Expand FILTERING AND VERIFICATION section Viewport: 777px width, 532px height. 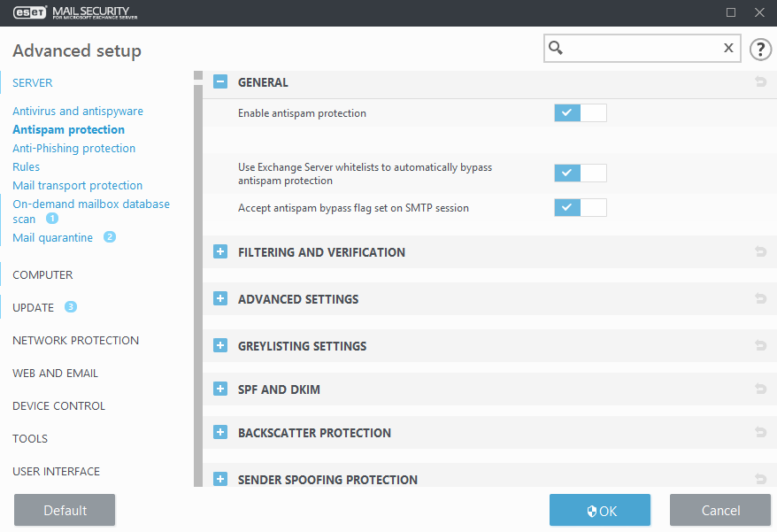pos(220,252)
